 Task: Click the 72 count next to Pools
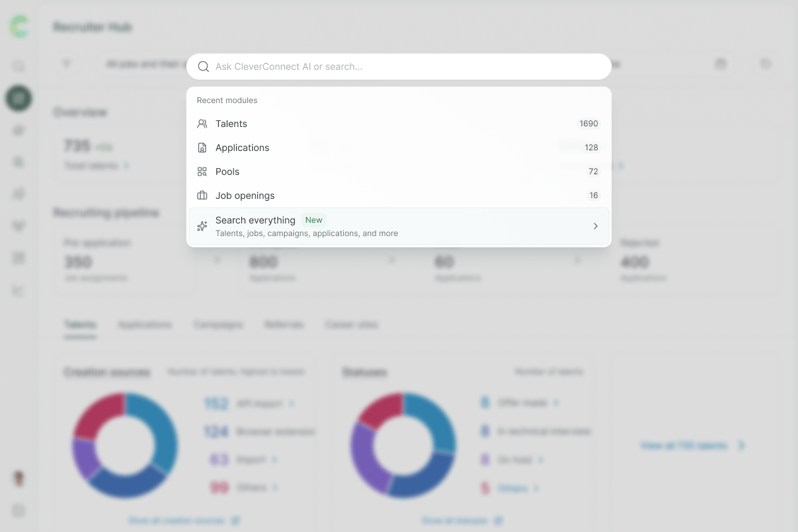tap(593, 172)
